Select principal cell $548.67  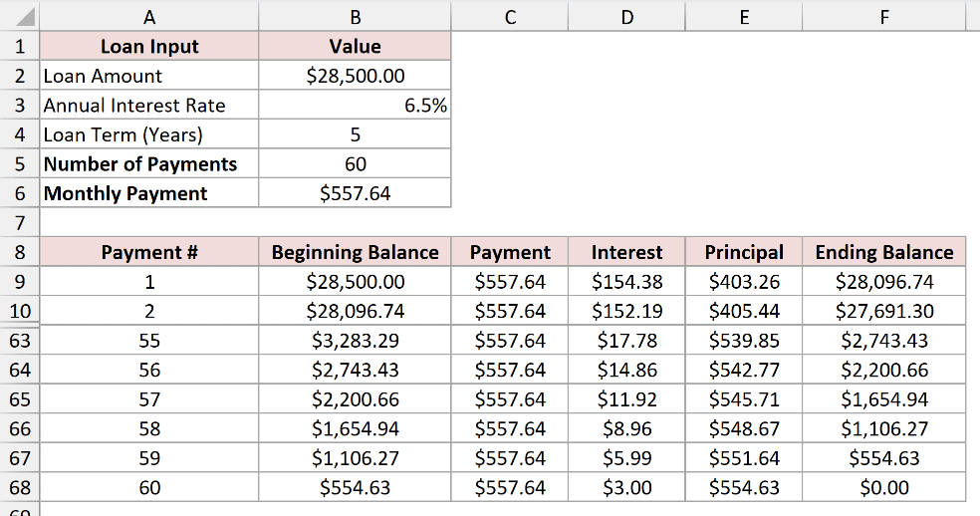tap(744, 428)
